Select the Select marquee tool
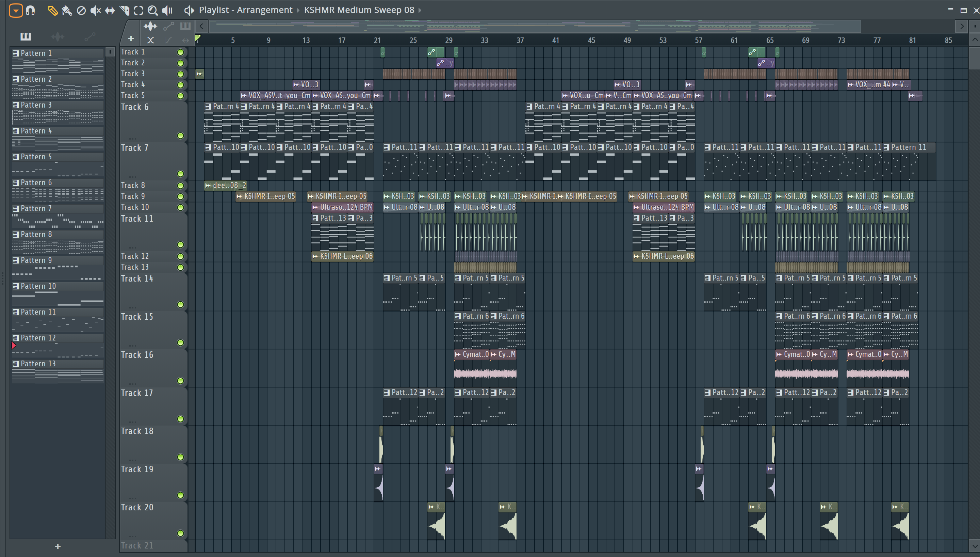Screen dimensions: 980x557 [138, 10]
